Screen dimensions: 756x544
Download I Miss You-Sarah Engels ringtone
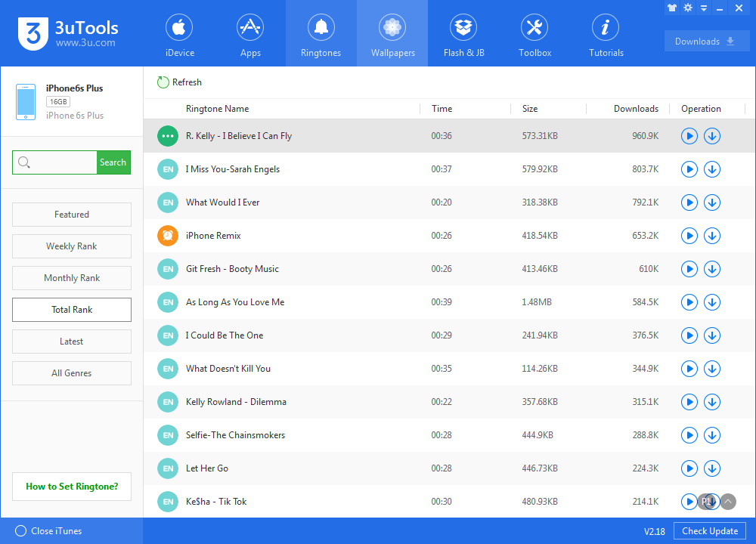[x=712, y=169]
